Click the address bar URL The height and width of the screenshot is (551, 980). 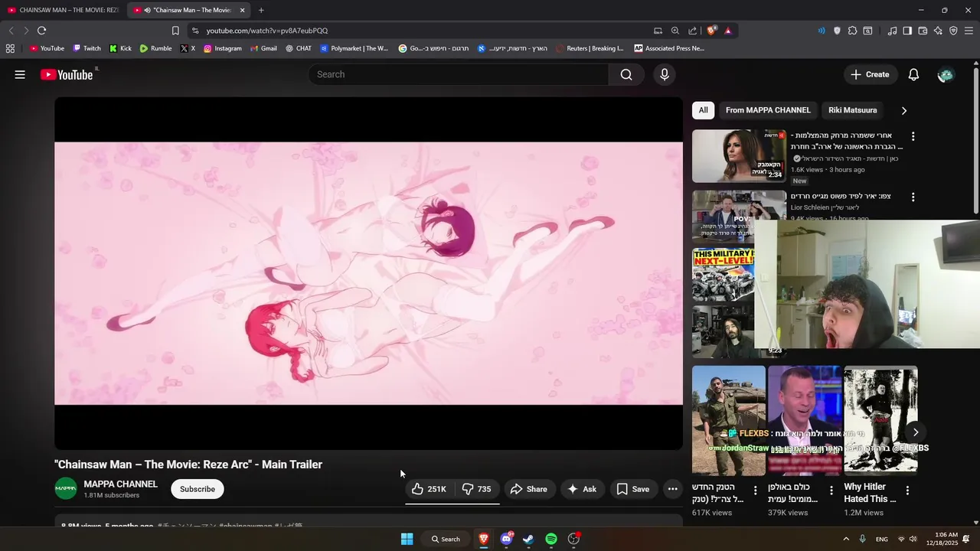point(266,31)
